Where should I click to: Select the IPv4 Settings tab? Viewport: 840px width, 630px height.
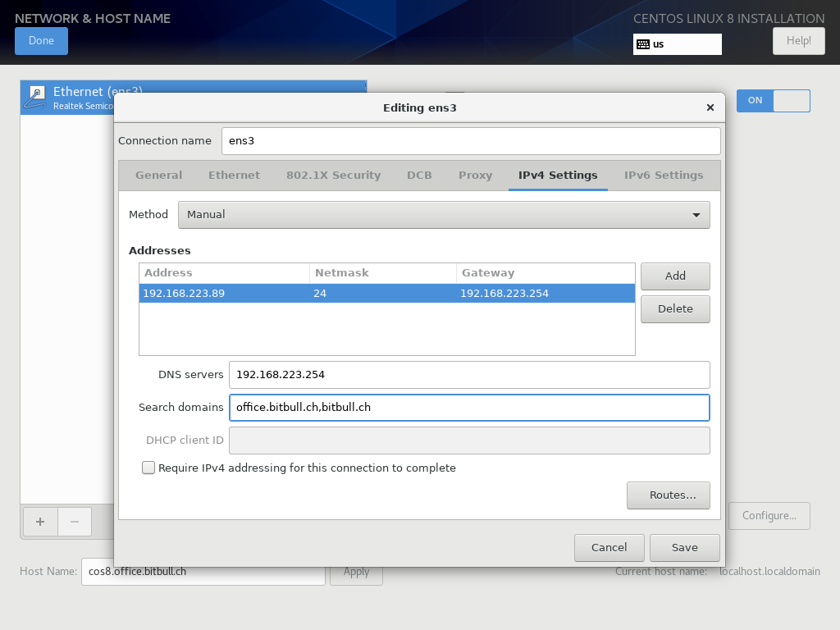pos(558,176)
